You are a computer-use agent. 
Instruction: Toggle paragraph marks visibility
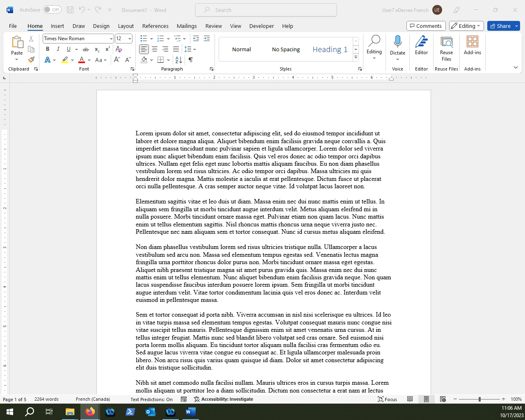tap(190, 59)
